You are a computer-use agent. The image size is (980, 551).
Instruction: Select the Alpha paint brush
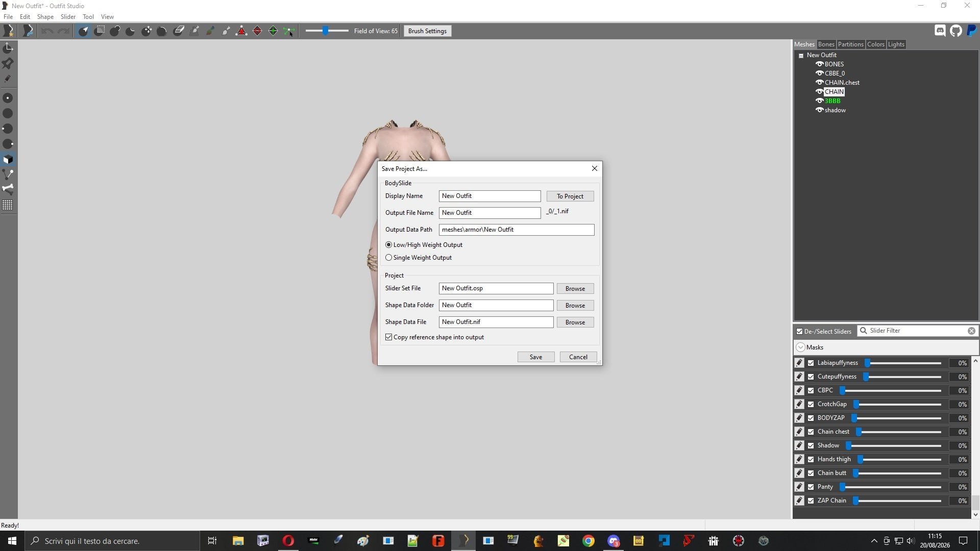(226, 31)
